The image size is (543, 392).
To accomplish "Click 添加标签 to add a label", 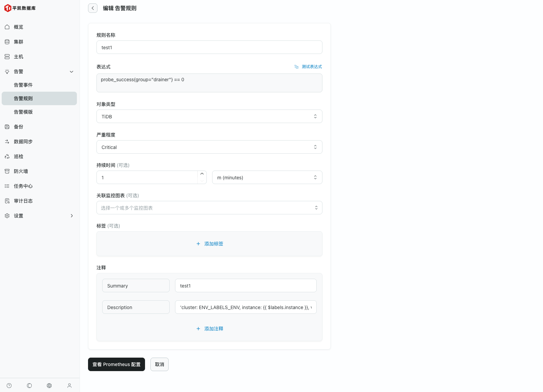I will coord(209,244).
